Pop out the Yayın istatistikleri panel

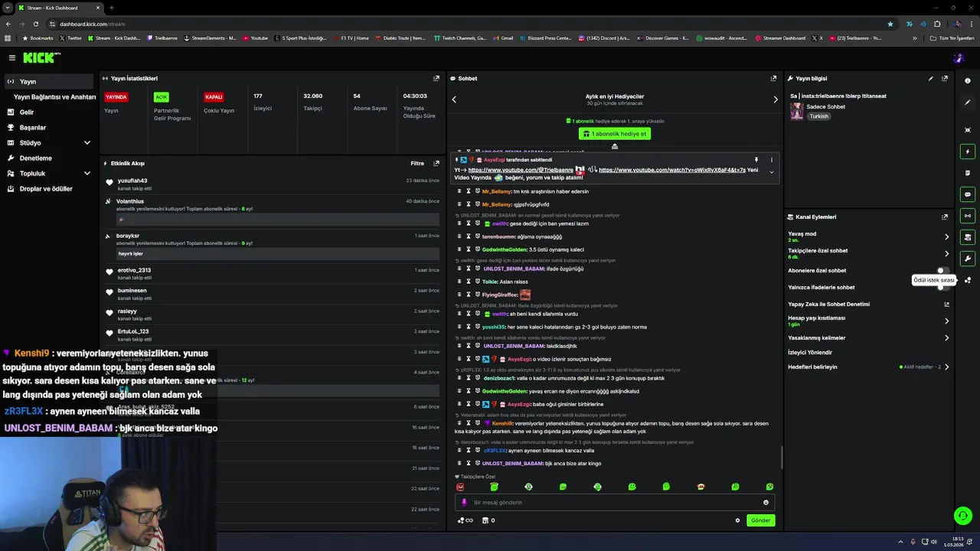pyautogui.click(x=436, y=78)
